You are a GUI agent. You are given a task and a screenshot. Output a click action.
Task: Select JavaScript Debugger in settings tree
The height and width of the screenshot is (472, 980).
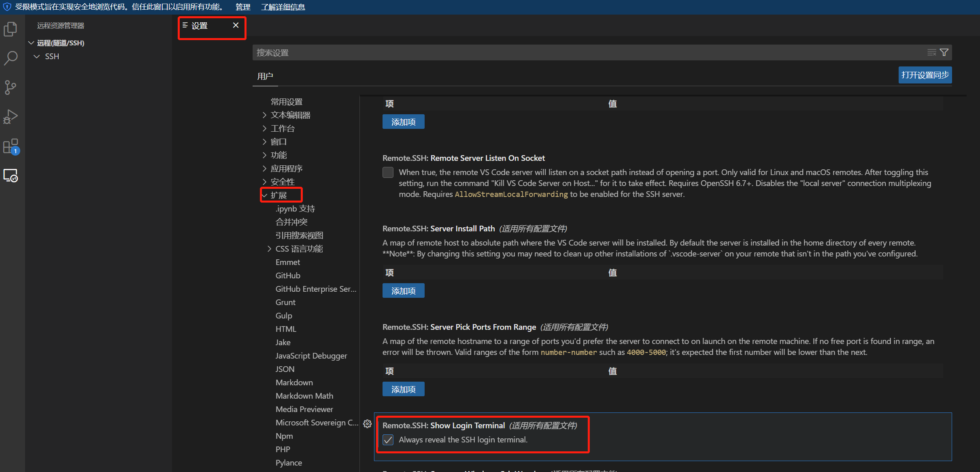coord(311,356)
